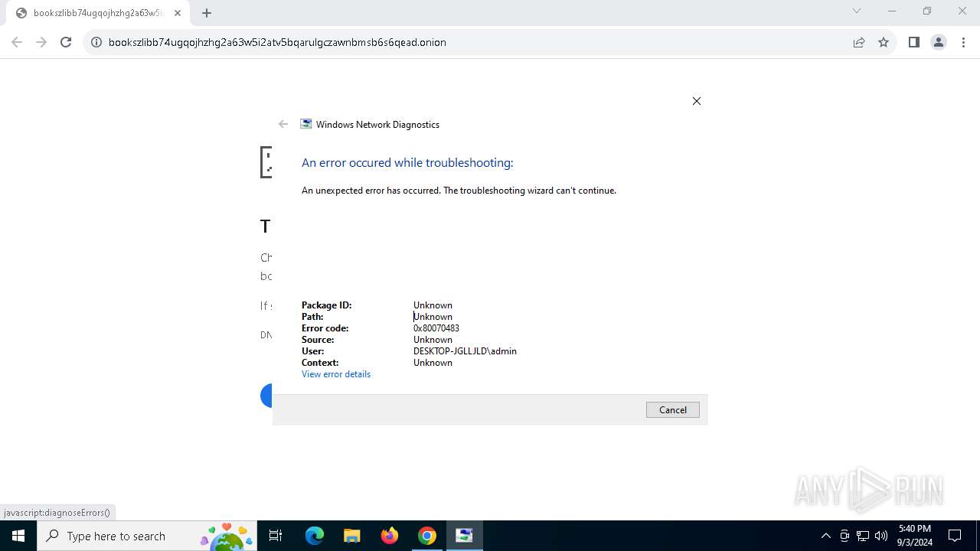Reload the page with Chrome's reload icon

coord(66,42)
